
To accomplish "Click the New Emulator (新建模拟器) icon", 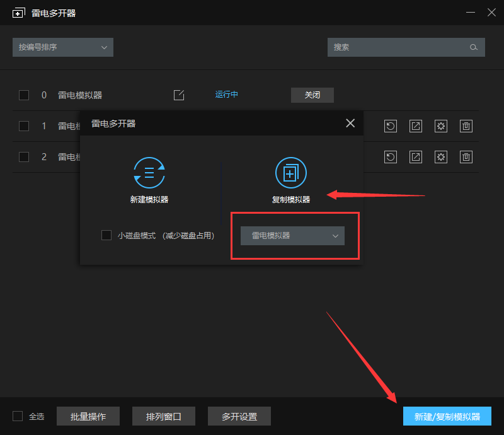I will click(x=149, y=173).
